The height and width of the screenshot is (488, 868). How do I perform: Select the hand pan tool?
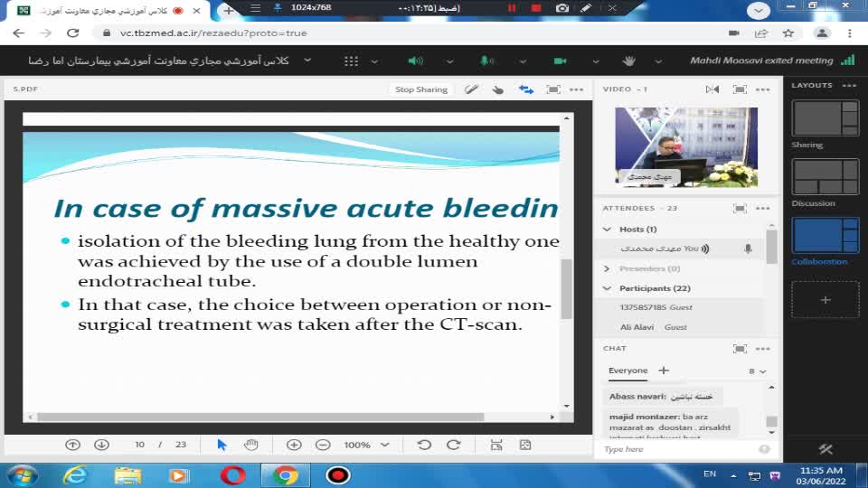click(x=251, y=445)
